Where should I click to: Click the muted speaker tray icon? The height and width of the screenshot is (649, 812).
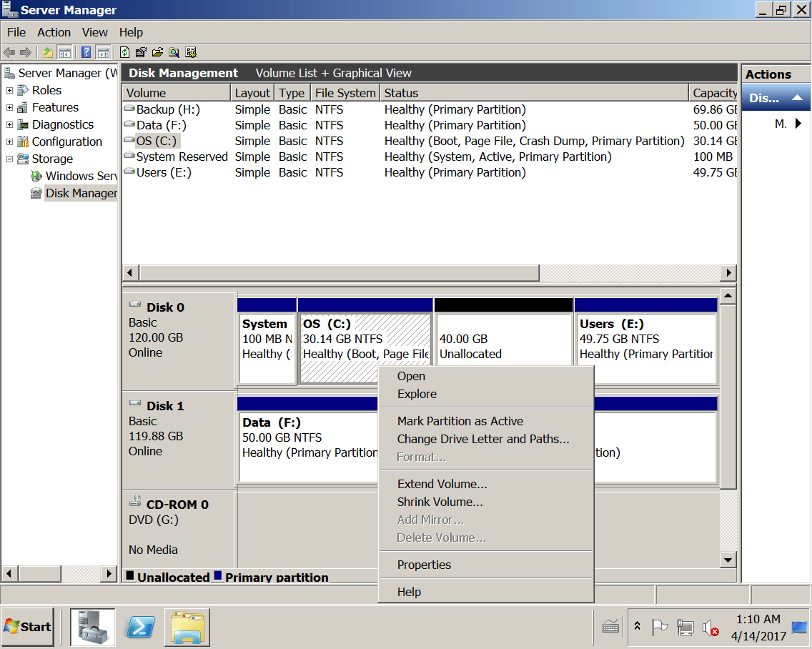coord(710,628)
